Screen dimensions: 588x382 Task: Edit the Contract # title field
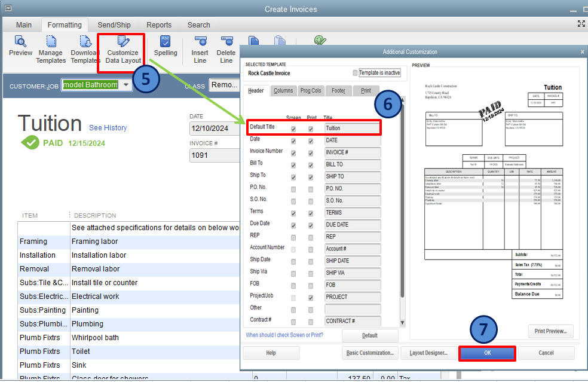[353, 321]
